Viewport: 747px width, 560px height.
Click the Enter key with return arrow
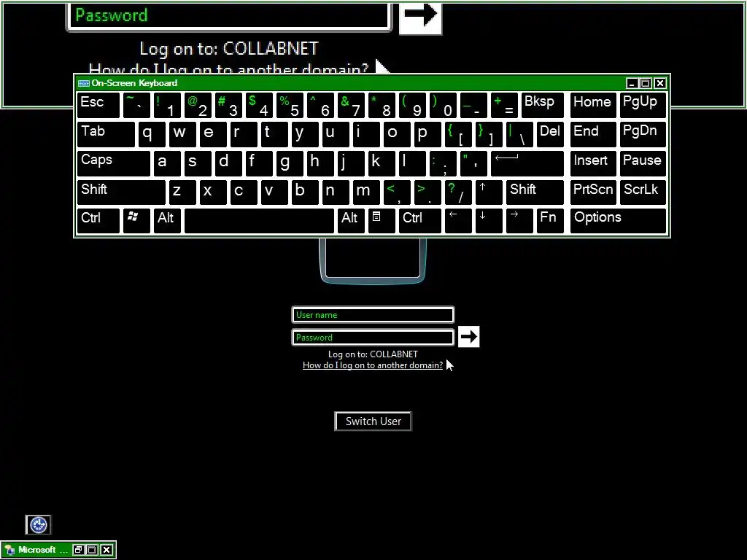pyautogui.click(x=527, y=163)
